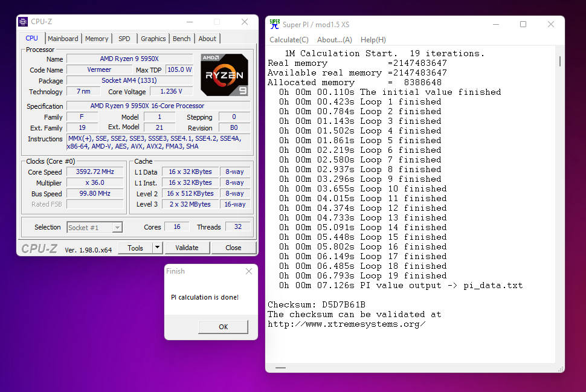Open the Help(H) menu

[373, 40]
